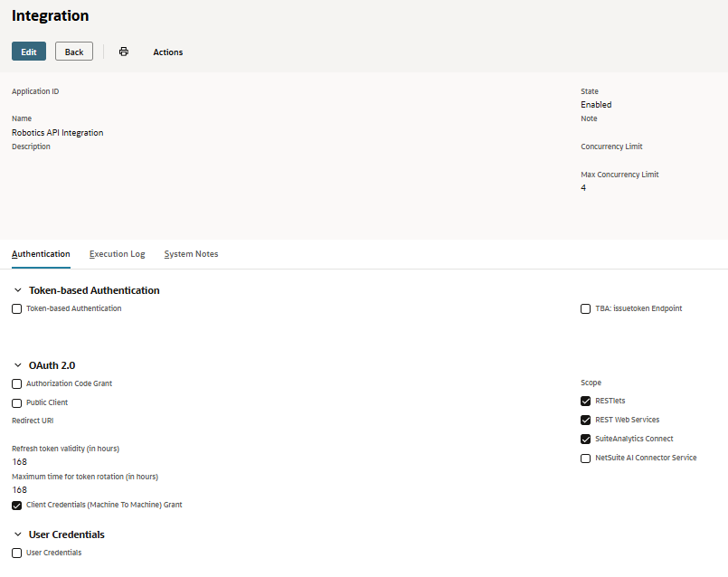
Task: Click the Edit button
Action: [x=29, y=52]
